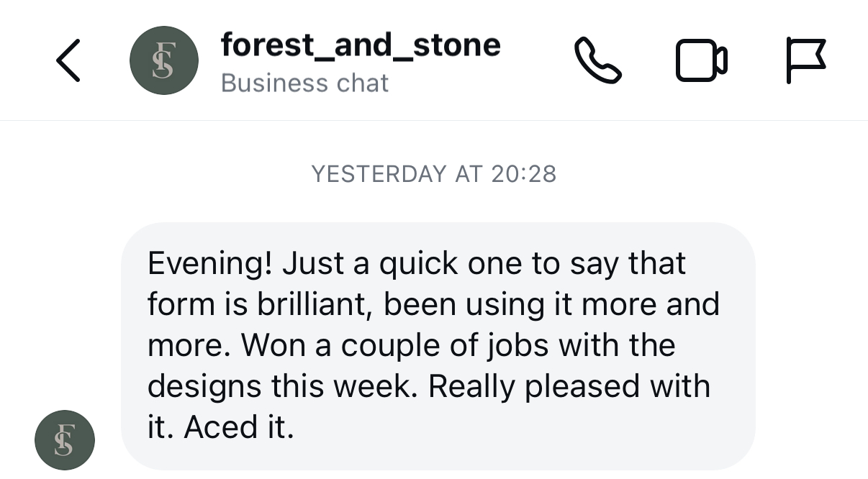Open the FS profile picture in the header
This screenshot has width=868, height=479.
163,60
